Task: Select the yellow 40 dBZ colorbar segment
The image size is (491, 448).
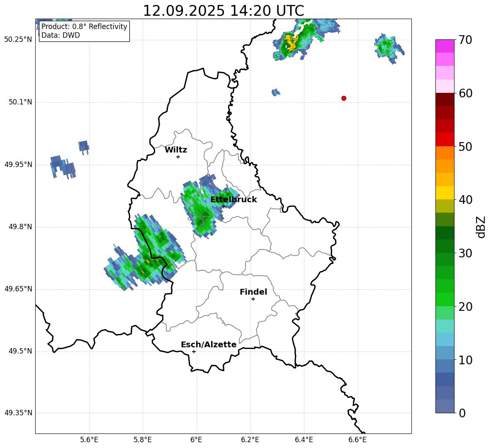Action: pyautogui.click(x=445, y=193)
